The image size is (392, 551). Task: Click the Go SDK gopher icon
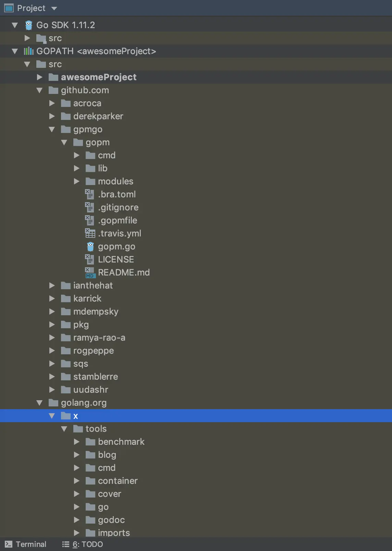pos(29,25)
